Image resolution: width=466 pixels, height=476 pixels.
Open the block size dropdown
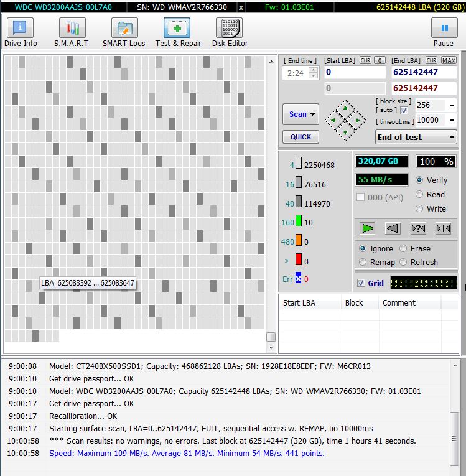click(452, 105)
